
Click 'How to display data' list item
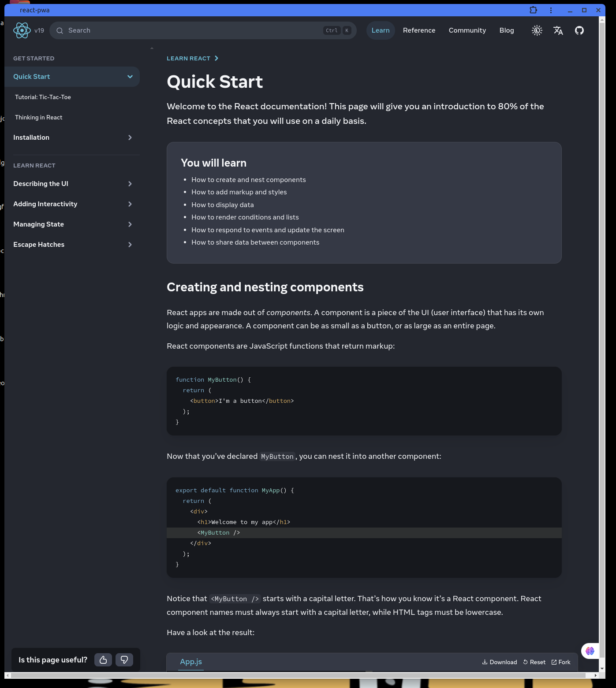pyautogui.click(x=223, y=205)
